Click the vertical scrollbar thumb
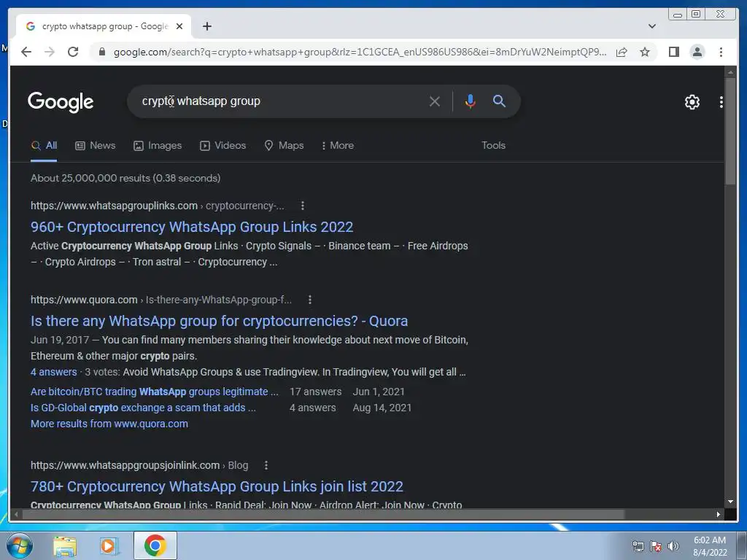The height and width of the screenshot is (560, 747). (x=730, y=131)
